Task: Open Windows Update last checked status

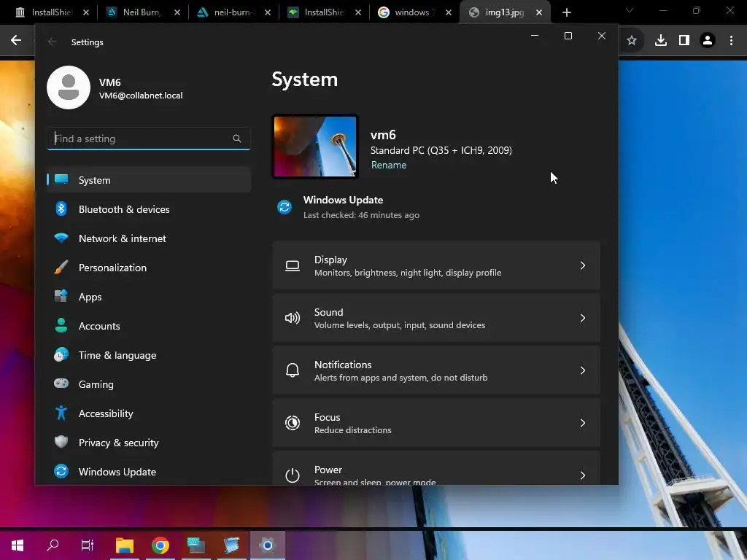Action: coord(362,215)
